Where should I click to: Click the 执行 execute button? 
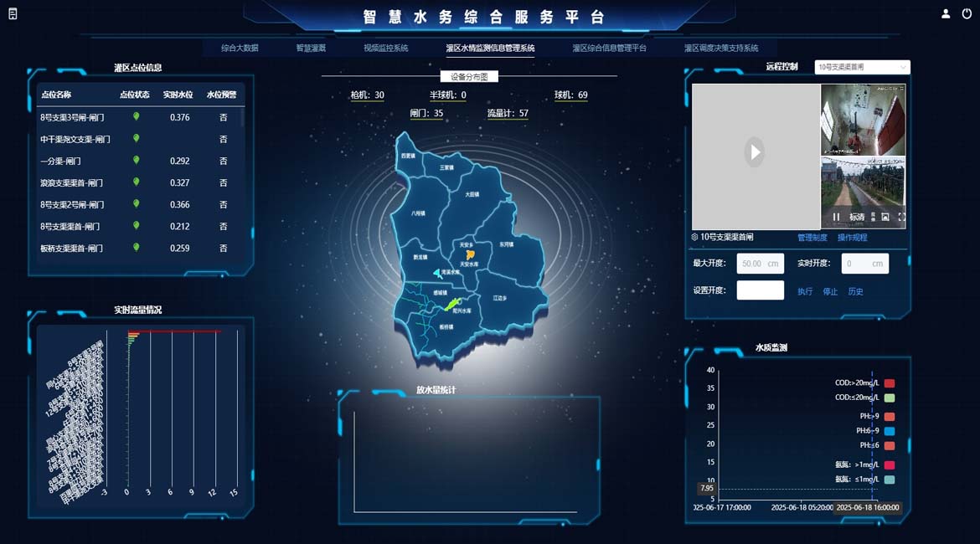click(805, 291)
